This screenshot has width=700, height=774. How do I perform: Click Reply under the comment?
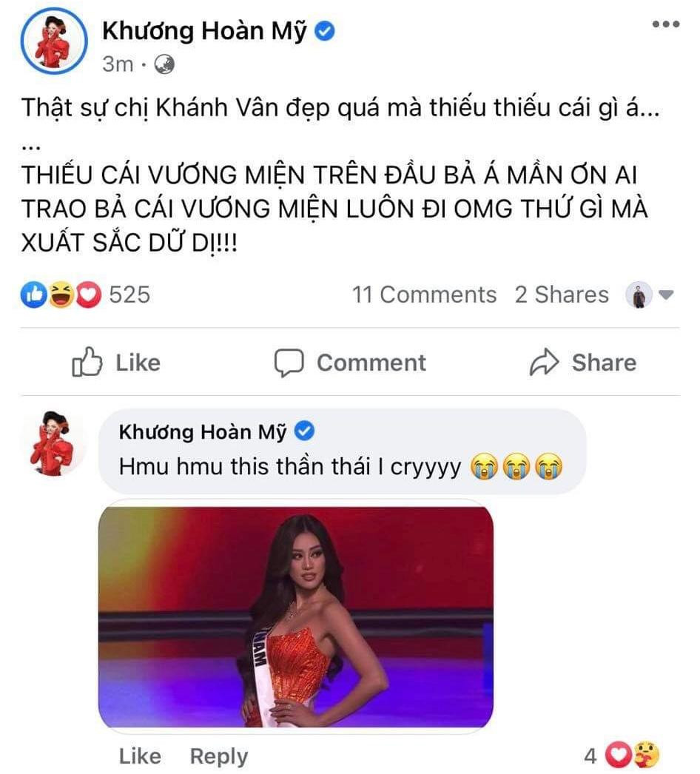point(219,756)
